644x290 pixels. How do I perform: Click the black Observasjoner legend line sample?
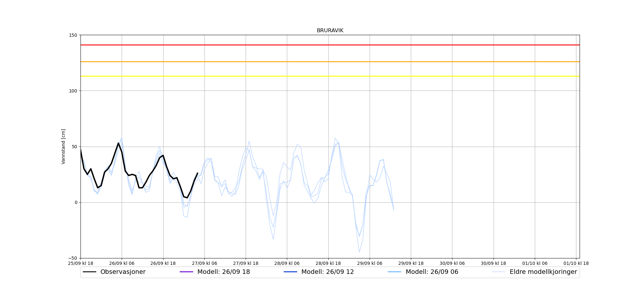click(x=90, y=272)
